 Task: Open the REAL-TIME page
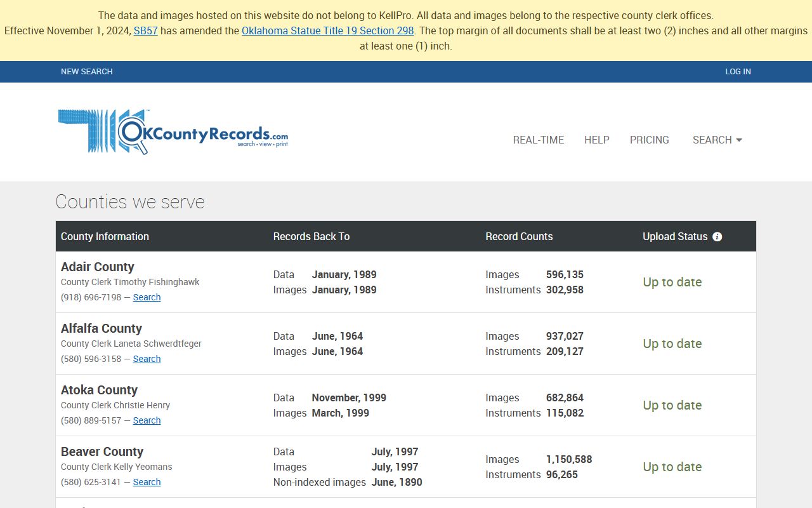click(539, 140)
